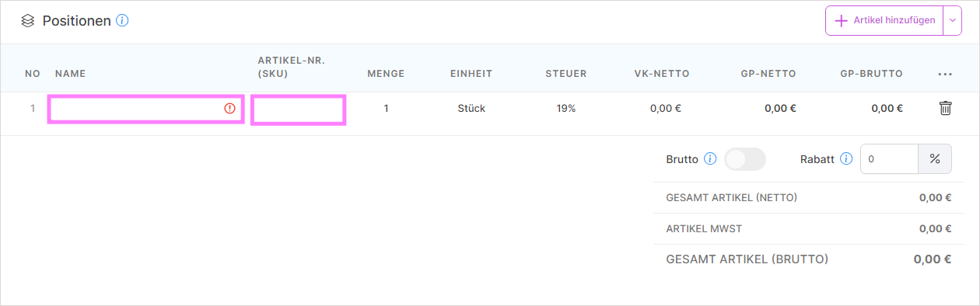Delete row 1 with trash icon
The width and height of the screenshot is (980, 306).
pyautogui.click(x=945, y=108)
